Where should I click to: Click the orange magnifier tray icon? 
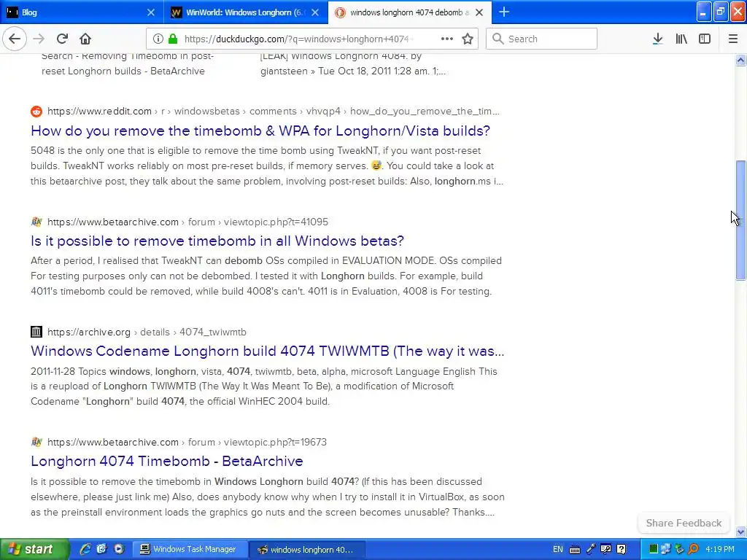[693, 550]
